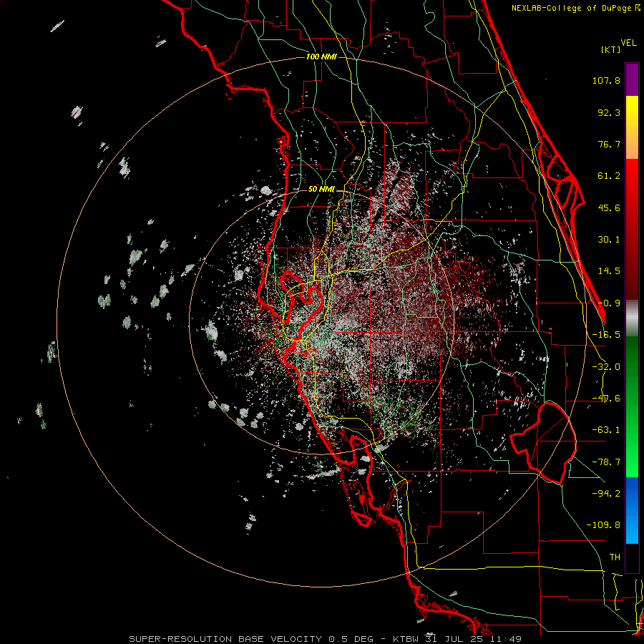Select the -0.9 scale value
Viewport: 644px width, 644px height.
click(609, 303)
